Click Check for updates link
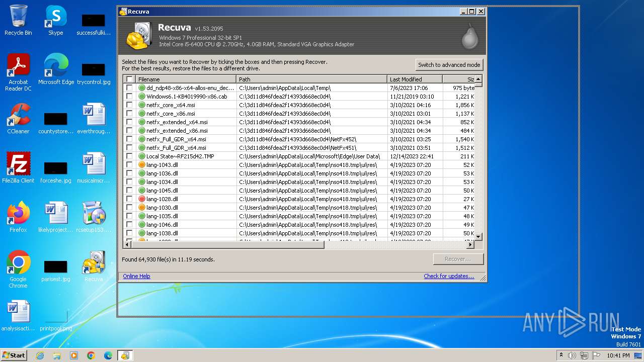 tap(449, 276)
